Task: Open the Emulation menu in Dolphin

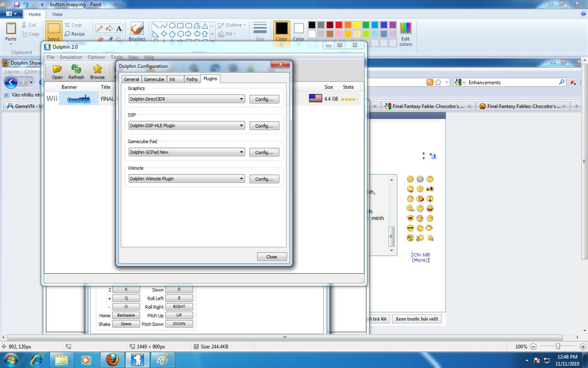Action: 71,57
